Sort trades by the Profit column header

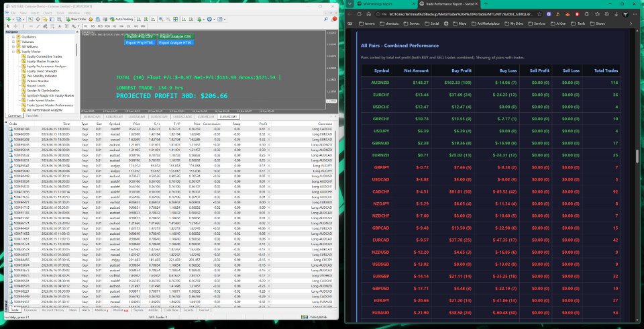(263, 124)
